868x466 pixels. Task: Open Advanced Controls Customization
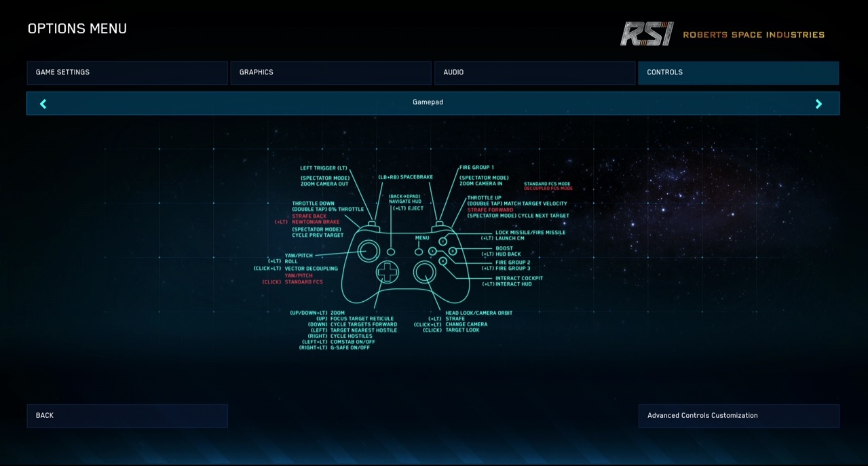[738, 416]
